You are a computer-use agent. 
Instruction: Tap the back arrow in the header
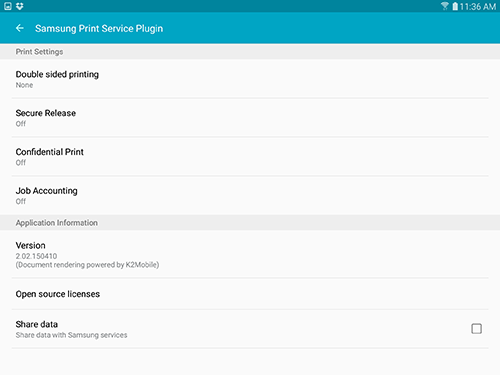(20, 28)
